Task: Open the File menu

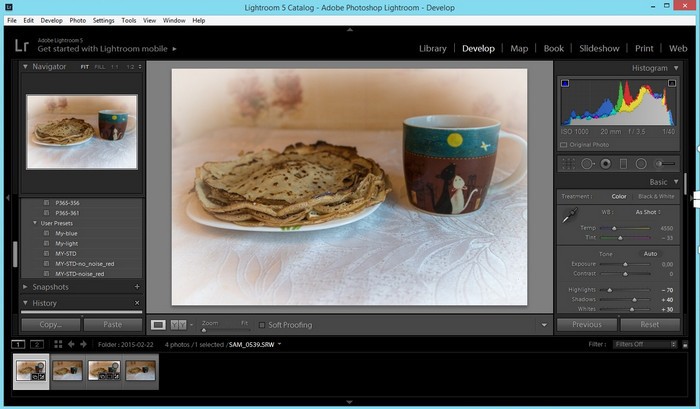Action: [12, 21]
